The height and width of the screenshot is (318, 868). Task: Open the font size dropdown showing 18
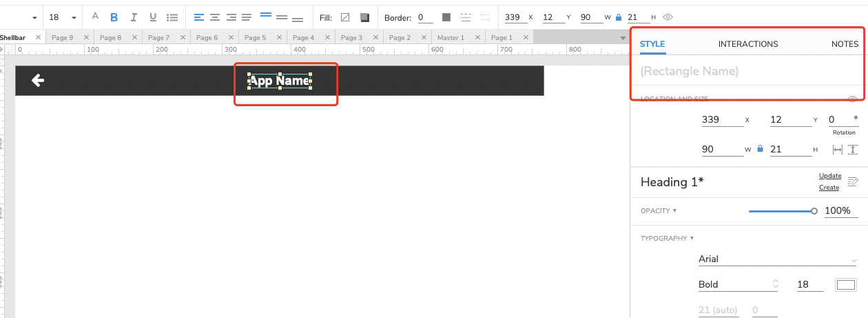(x=63, y=17)
